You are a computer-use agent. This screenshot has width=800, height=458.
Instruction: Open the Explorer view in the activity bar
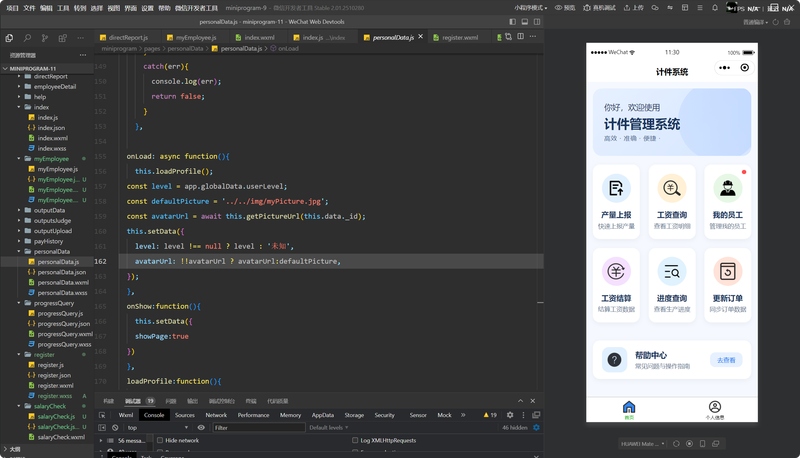click(x=9, y=38)
